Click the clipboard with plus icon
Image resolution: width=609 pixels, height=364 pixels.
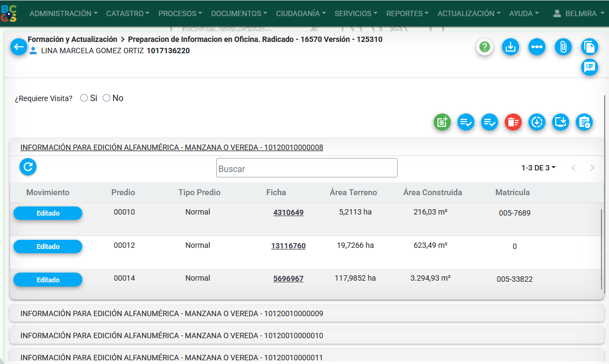584,123
